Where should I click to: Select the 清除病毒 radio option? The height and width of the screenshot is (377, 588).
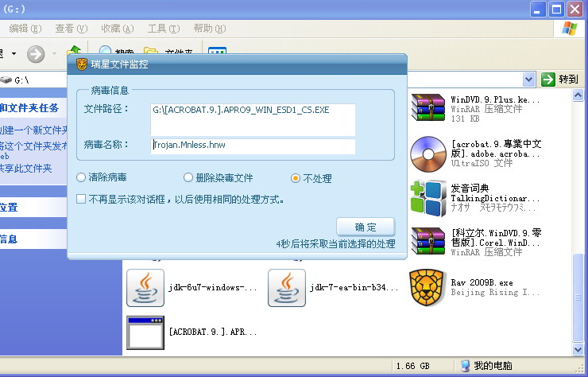pyautogui.click(x=81, y=177)
